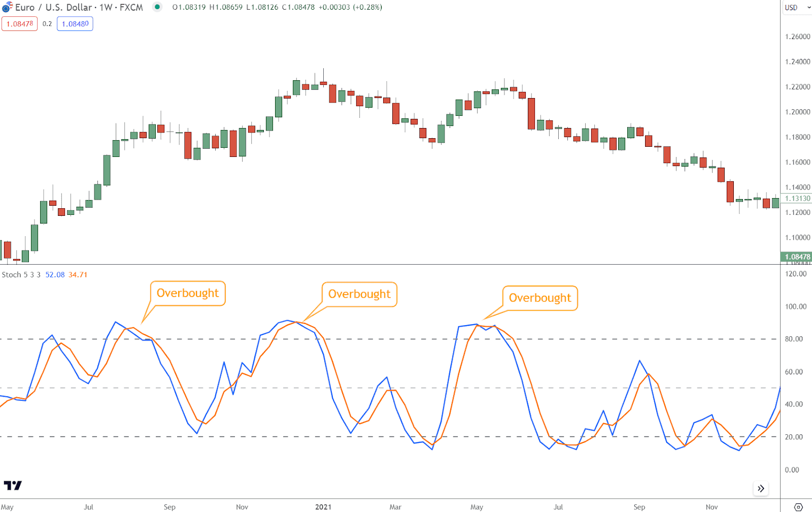Viewport: 812px width, 512px height.
Task: Click 40.00 on the stochastic scale
Action: [794, 404]
